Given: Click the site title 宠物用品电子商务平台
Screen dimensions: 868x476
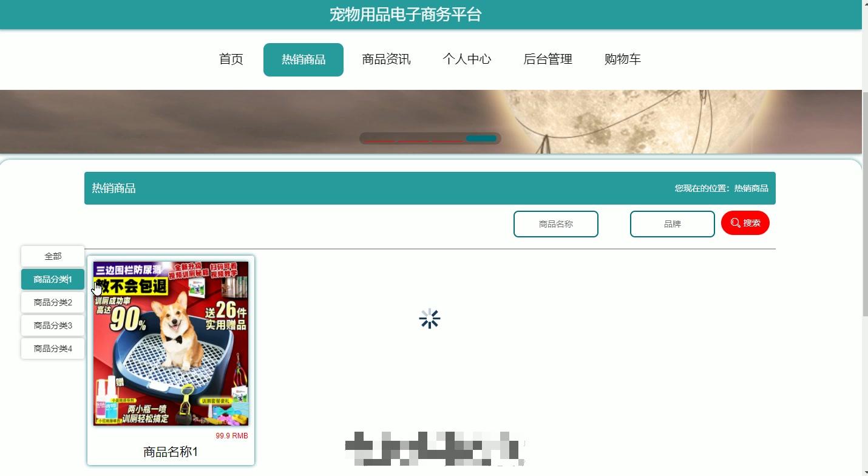Looking at the screenshot, I should (405, 15).
